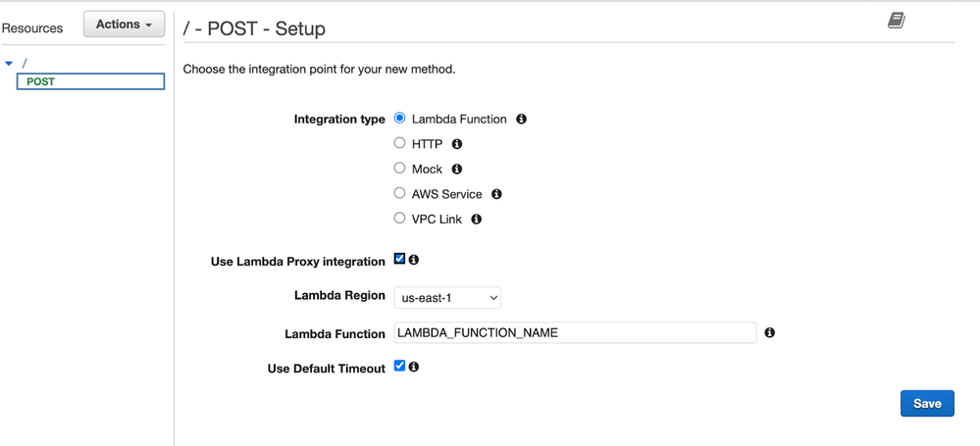Click info icon next to Lambda Function field
This screenshot has width=980, height=446.
pyautogui.click(x=770, y=333)
